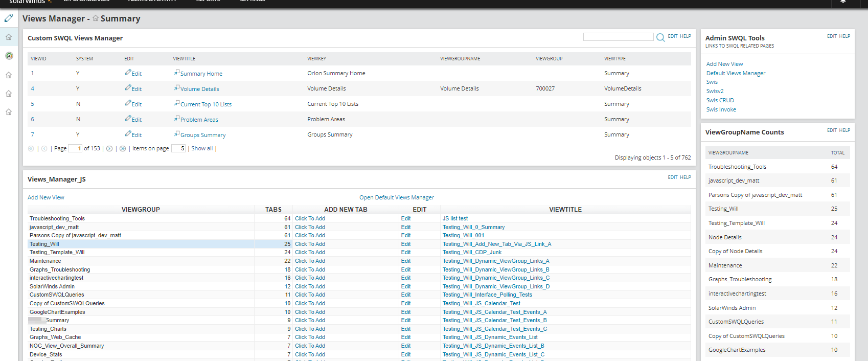
Task: Click HELP on Custom SWQL Views Manager panel
Action: pos(686,36)
